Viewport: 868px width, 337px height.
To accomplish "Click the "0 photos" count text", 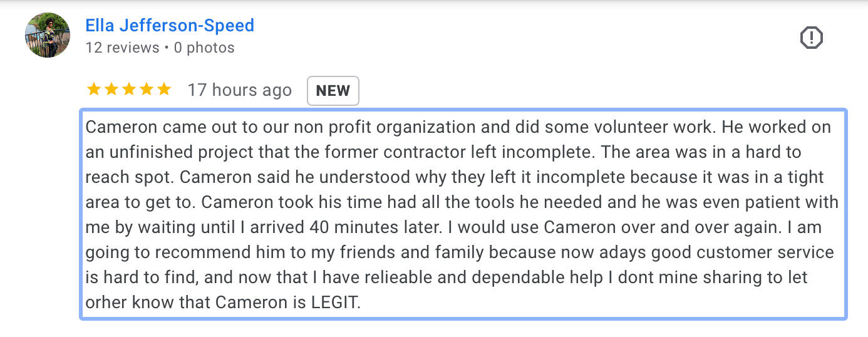I will click(204, 48).
